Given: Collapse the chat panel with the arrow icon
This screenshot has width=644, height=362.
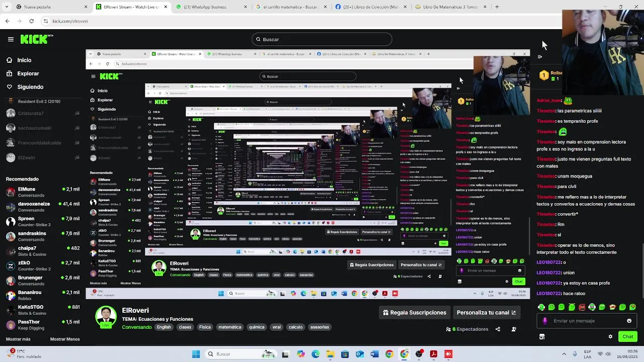Looking at the screenshot, I should 540,57.
